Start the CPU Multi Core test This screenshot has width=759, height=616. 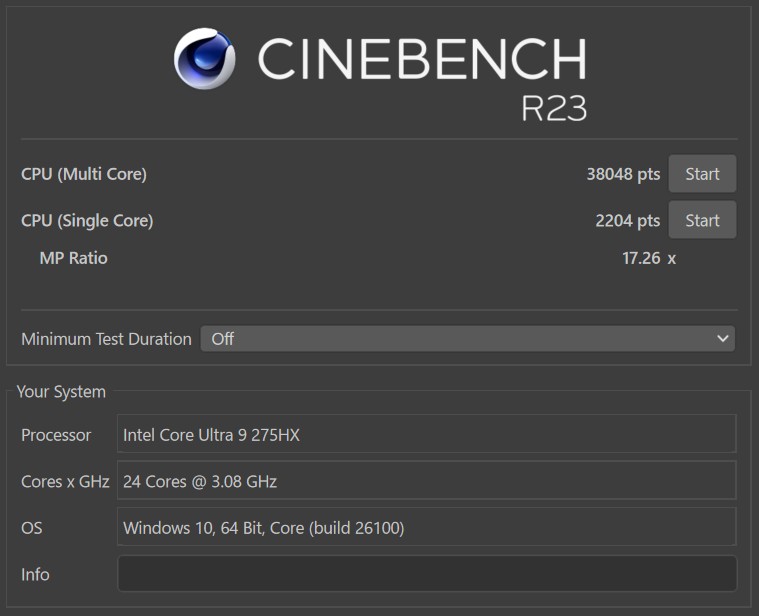coord(702,174)
